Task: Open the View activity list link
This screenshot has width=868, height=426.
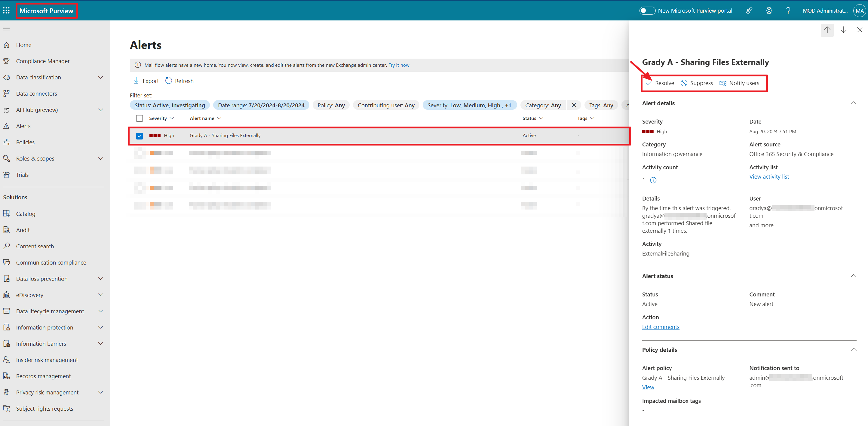Action: click(769, 176)
